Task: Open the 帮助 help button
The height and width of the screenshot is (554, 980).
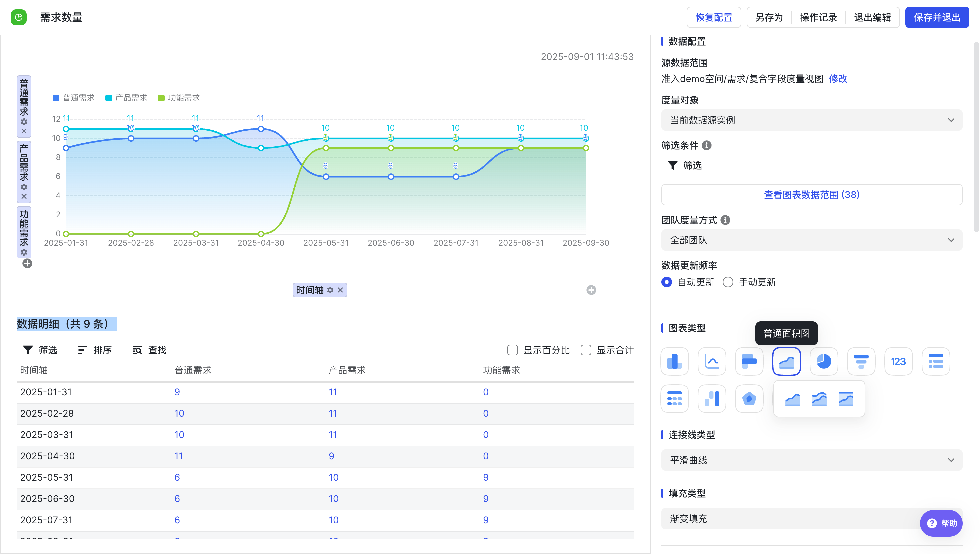Action: point(941,523)
